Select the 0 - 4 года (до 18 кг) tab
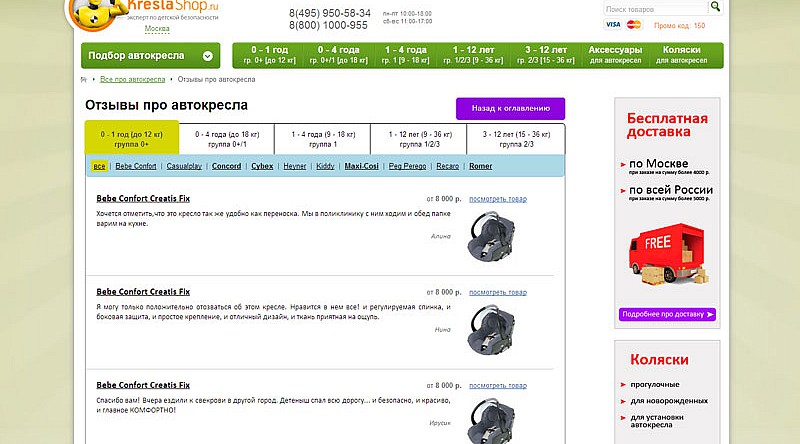The height and width of the screenshot is (444, 800). [x=227, y=138]
